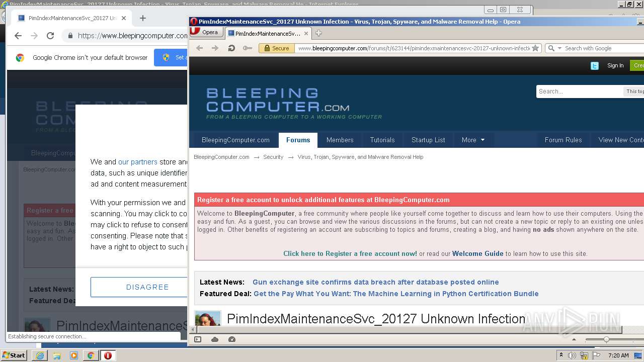Open the BleepingComputer.com nav tab
Screen dimensions: 644x362
click(x=235, y=140)
